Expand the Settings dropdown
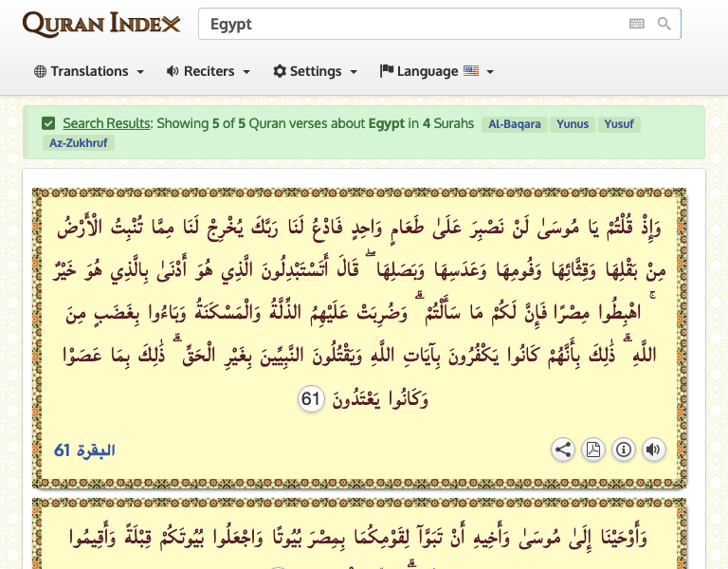 [x=315, y=71]
